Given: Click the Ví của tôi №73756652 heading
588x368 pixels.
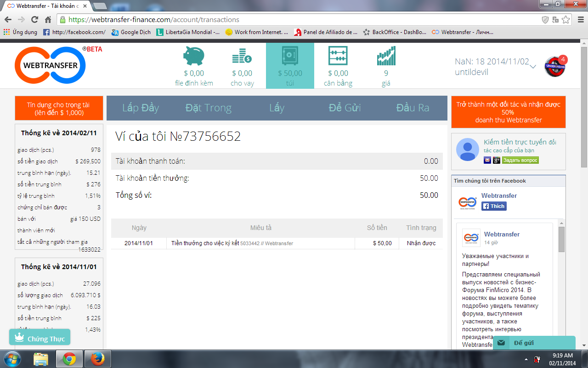Looking at the screenshot, I should pos(178,137).
